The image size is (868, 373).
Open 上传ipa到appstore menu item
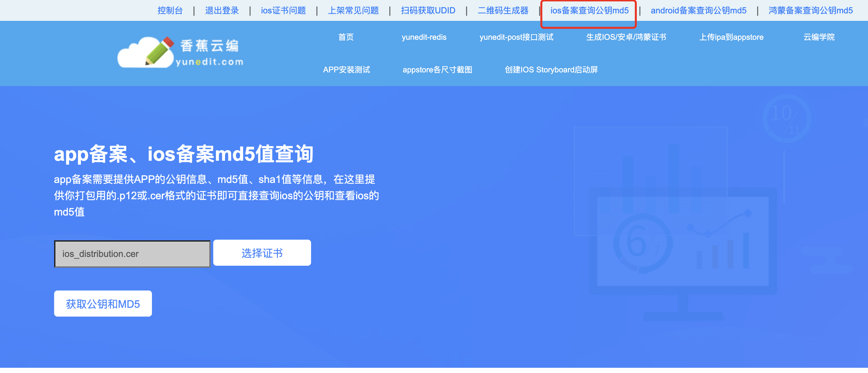[x=731, y=37]
